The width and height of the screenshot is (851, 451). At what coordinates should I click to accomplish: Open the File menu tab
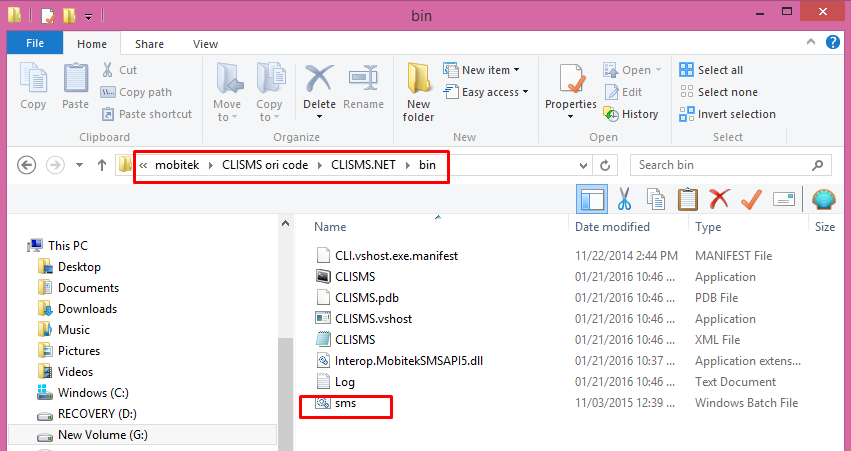35,43
